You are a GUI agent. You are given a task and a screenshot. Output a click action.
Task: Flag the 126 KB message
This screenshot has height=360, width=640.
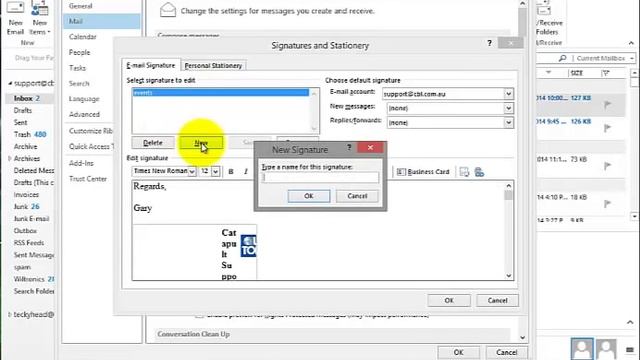click(607, 128)
